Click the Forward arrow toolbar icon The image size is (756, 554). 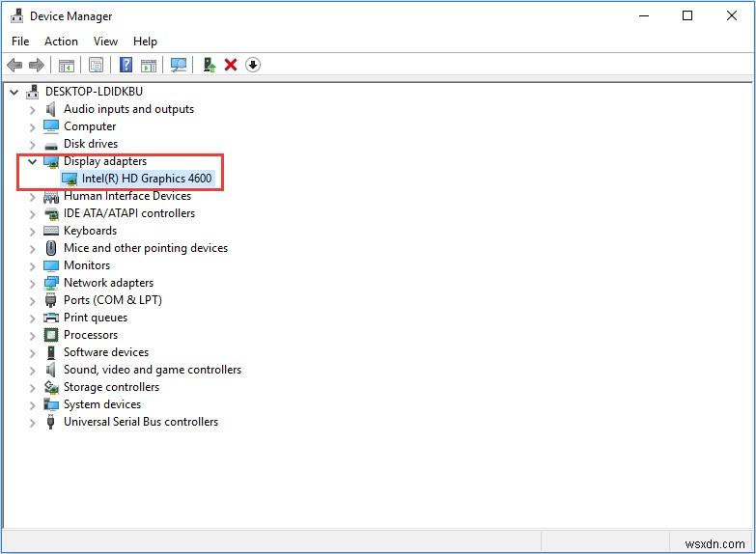pos(37,65)
